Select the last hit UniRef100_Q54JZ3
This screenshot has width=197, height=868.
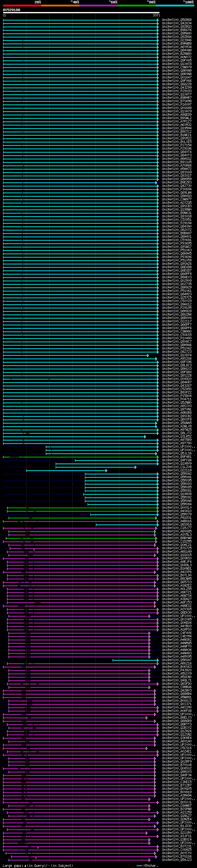point(176,860)
